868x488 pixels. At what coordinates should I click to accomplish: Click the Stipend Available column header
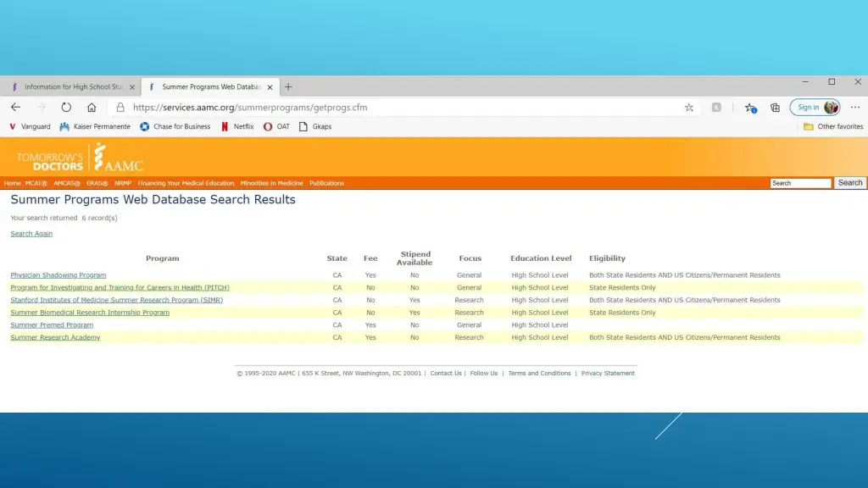[x=415, y=258]
